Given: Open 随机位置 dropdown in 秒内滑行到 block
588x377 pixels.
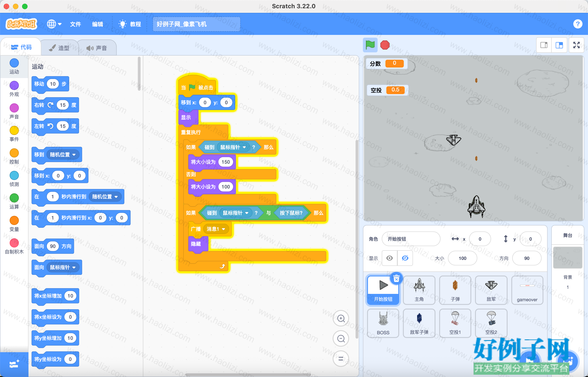Looking at the screenshot, I should click(x=105, y=197).
